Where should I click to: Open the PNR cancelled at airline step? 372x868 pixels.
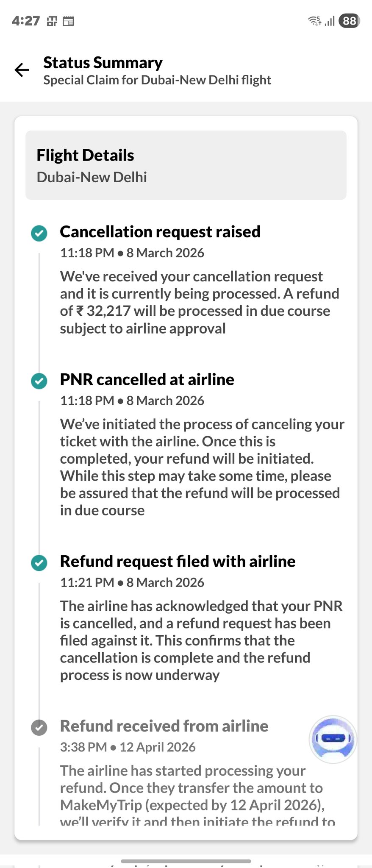[x=147, y=379]
